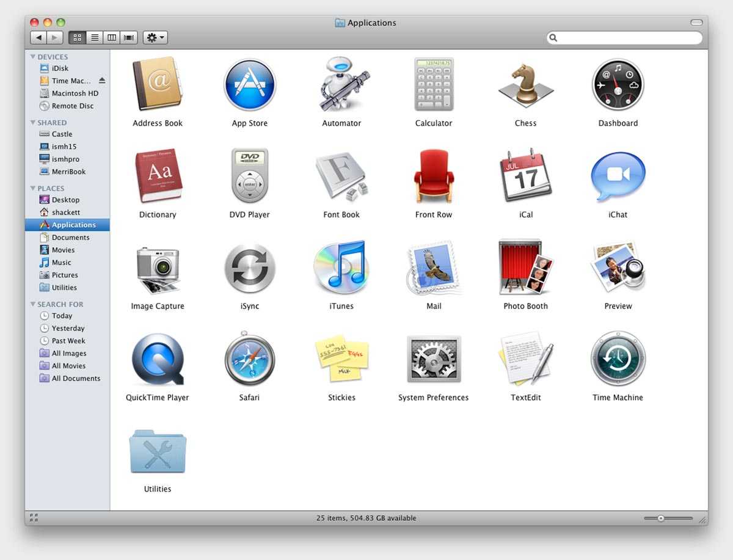The image size is (733, 560).
Task: Click the Back navigation button
Action: pos(38,38)
